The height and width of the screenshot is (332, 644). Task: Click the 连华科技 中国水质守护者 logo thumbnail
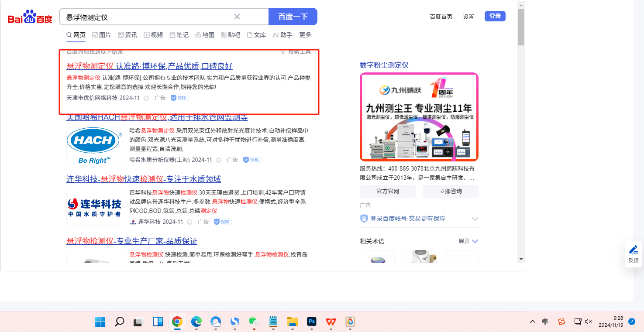[94, 207]
